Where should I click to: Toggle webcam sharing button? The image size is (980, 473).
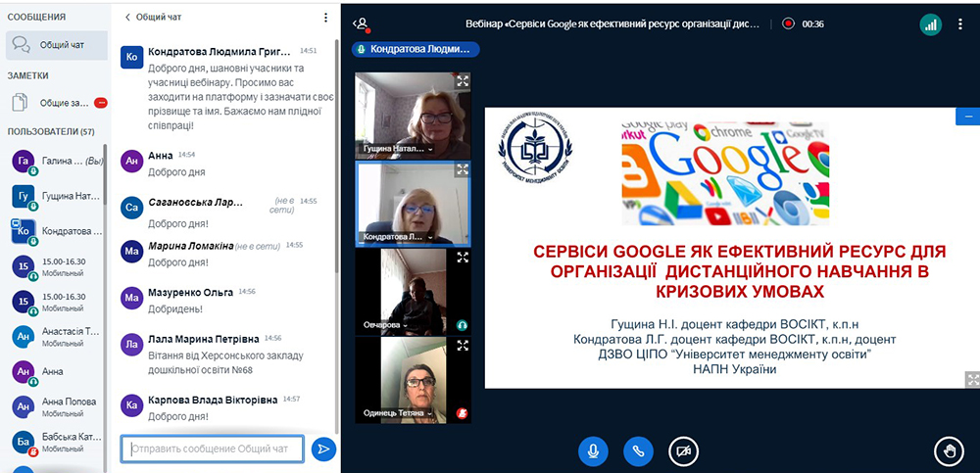click(683, 451)
